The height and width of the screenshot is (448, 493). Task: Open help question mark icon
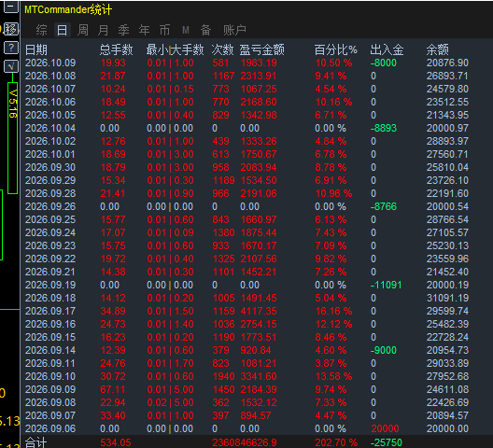coord(11,48)
